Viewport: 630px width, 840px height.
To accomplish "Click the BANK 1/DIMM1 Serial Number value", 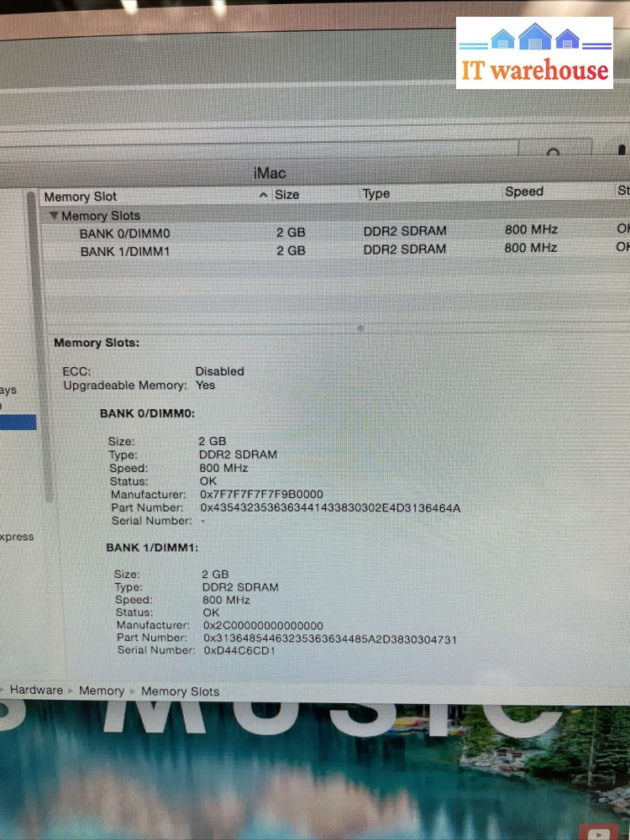I will tap(239, 650).
